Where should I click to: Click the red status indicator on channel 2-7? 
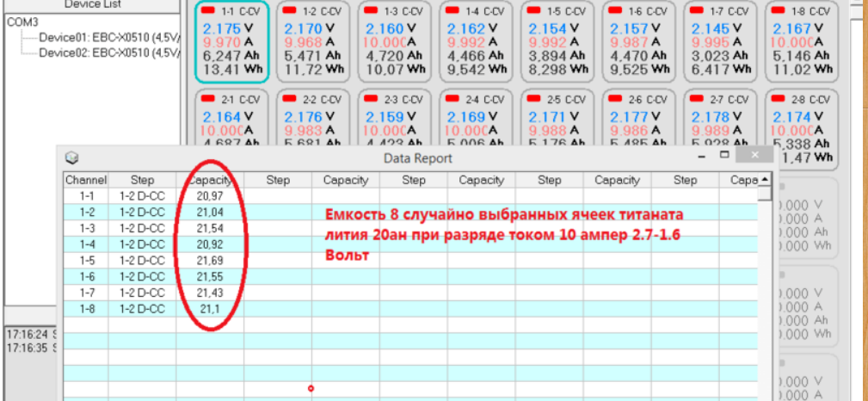click(x=696, y=100)
